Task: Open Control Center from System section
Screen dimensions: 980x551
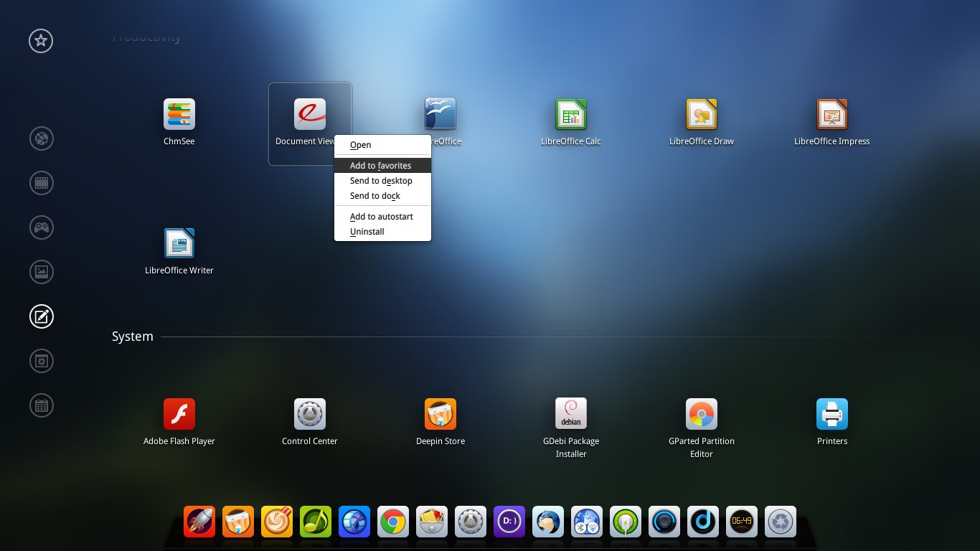Action: (310, 415)
